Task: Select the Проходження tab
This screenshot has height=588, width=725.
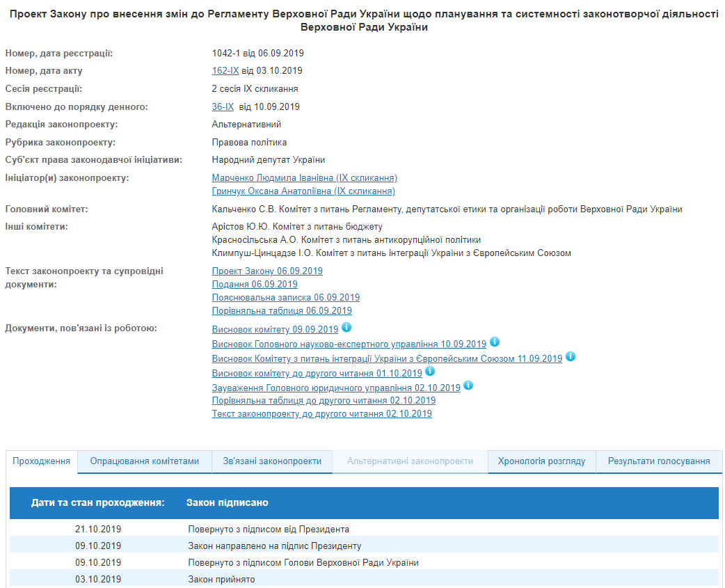Action: click(42, 461)
